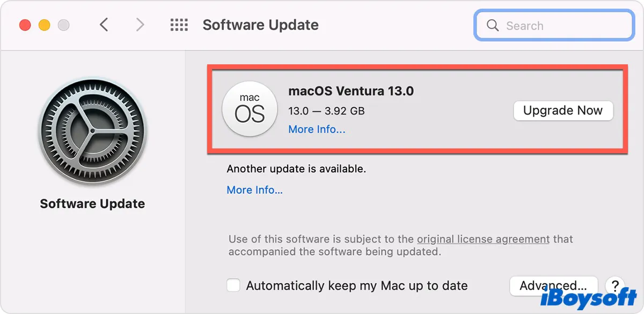Click the forward navigation chevron
The height and width of the screenshot is (314, 644).
[140, 25]
